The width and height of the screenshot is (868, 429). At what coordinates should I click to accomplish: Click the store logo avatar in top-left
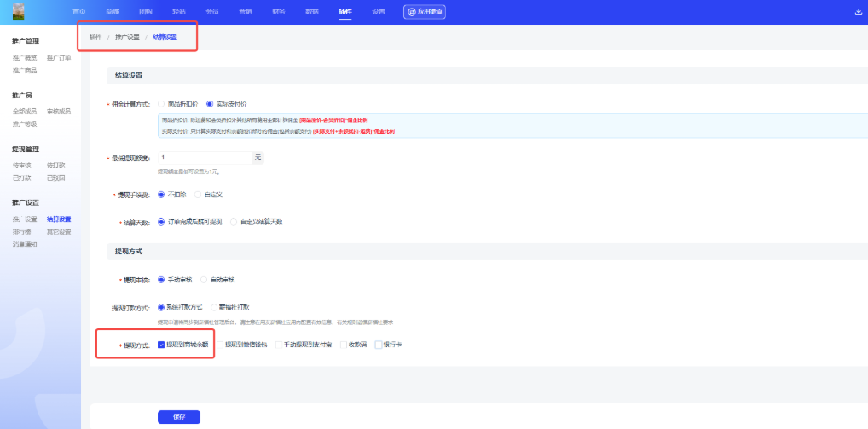(x=19, y=12)
